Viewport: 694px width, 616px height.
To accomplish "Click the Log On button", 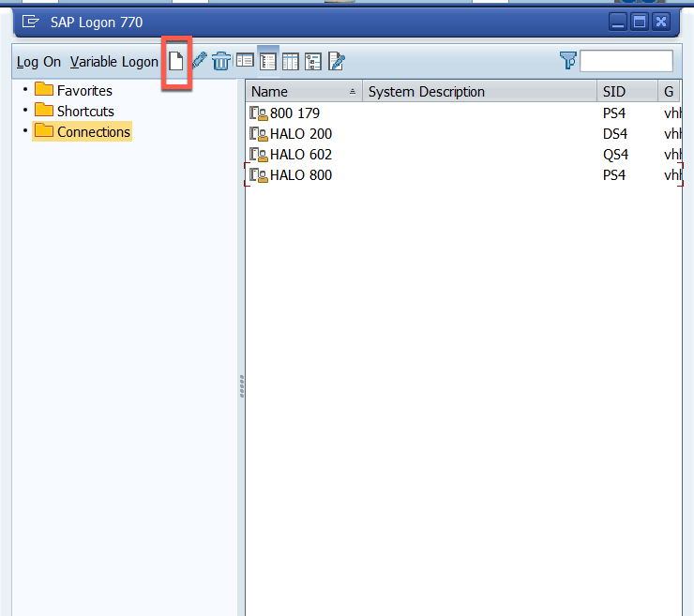I will [38, 62].
